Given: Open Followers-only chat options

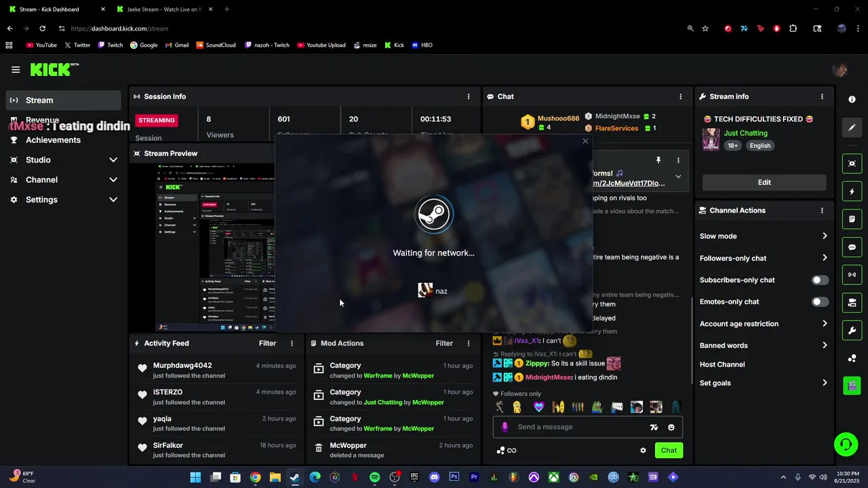Looking at the screenshot, I should click(764, 258).
